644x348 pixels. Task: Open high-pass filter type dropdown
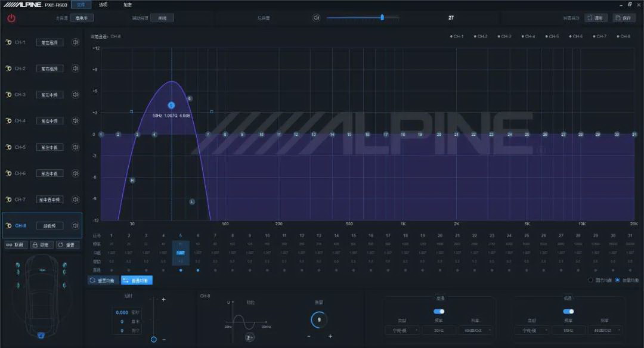402,330
